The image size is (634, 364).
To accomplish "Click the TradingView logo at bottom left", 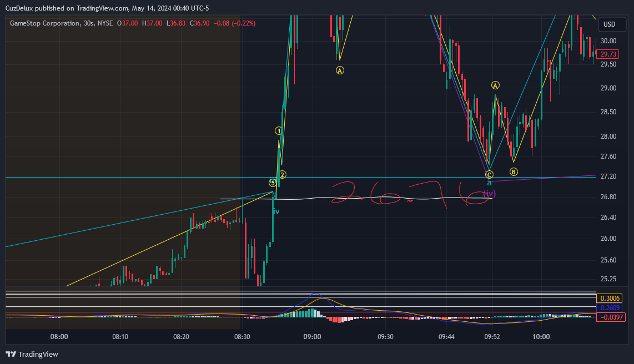I will coord(32,355).
